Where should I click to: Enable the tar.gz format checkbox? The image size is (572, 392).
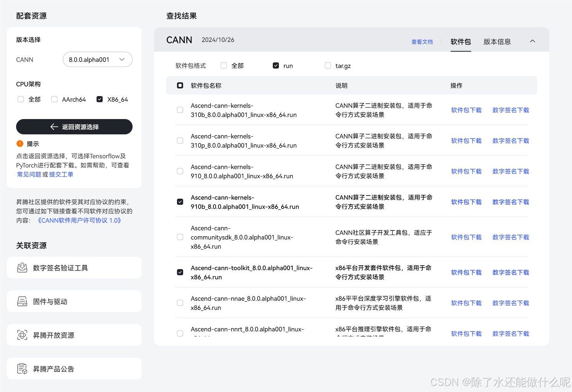[x=328, y=65]
